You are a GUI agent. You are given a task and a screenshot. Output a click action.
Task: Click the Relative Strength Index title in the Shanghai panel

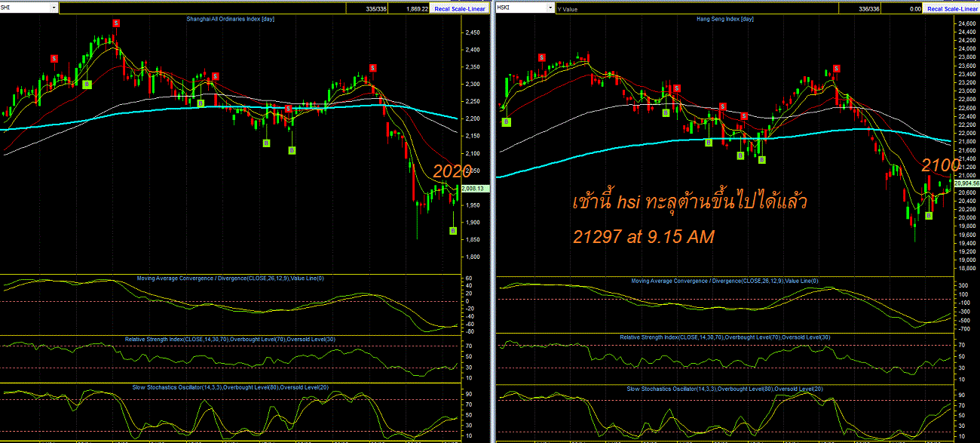(x=231, y=339)
